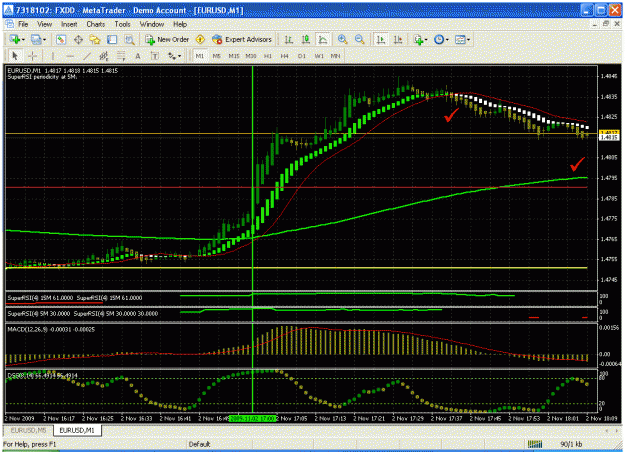Click the highlighted 17:00 time marker
625x452 pixels.
253,419
